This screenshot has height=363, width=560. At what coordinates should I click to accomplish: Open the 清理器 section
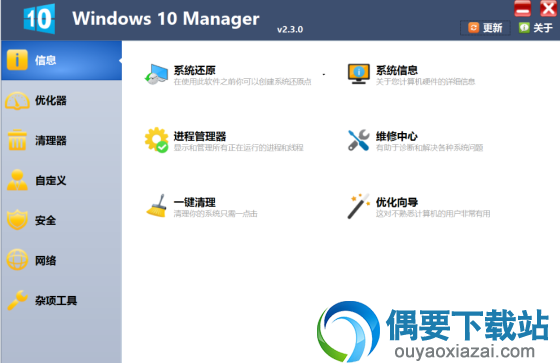61,140
